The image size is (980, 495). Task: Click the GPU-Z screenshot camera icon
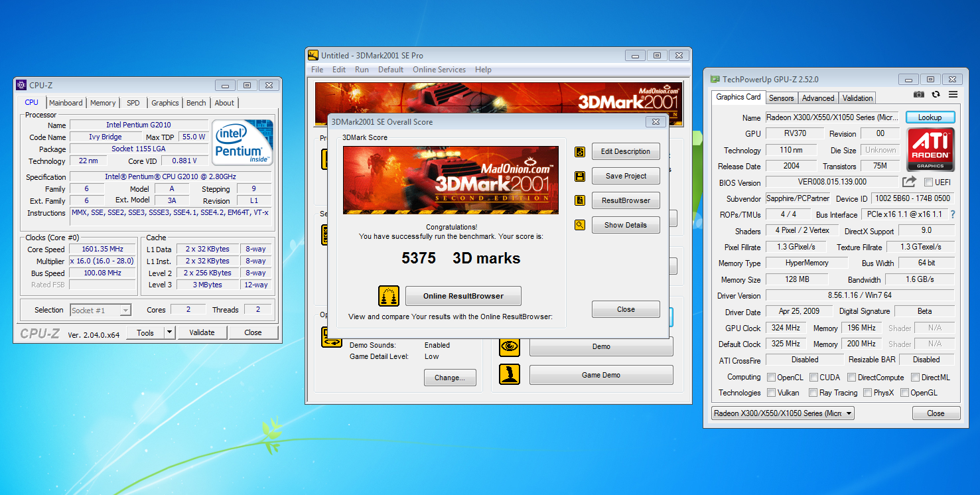tap(919, 95)
